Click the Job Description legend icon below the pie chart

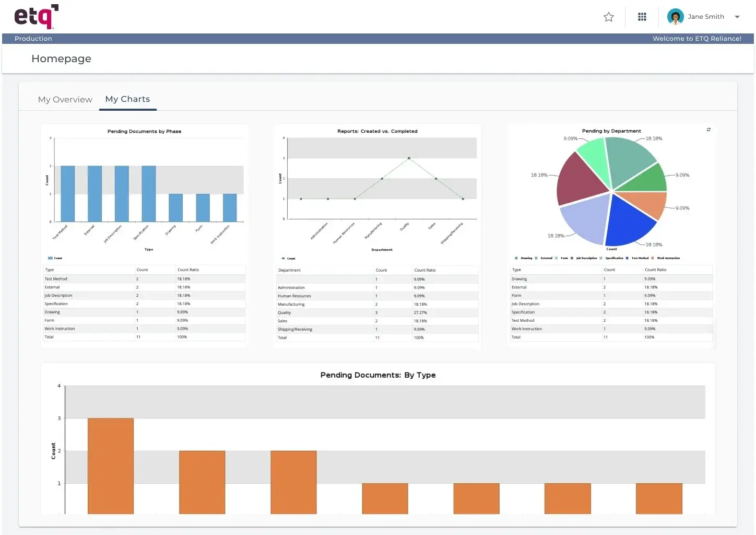point(572,258)
